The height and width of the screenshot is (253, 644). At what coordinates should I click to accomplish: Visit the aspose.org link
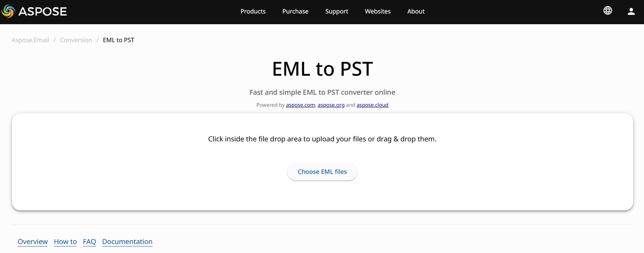coord(331,105)
